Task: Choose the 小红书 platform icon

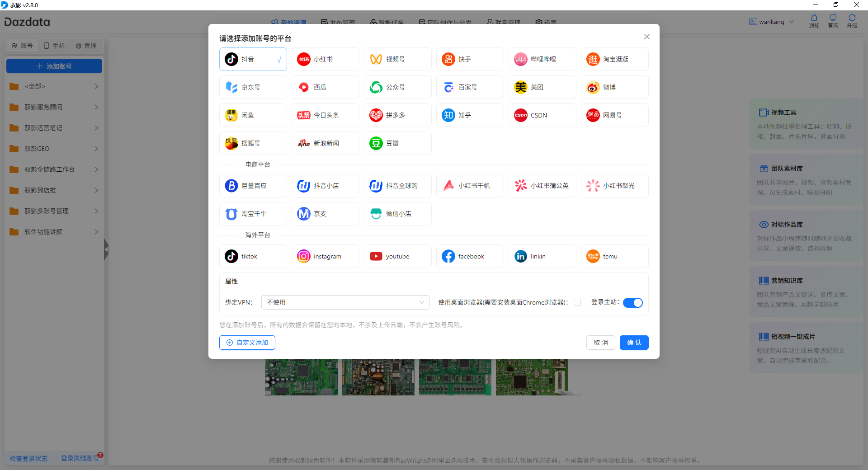Action: (x=304, y=59)
